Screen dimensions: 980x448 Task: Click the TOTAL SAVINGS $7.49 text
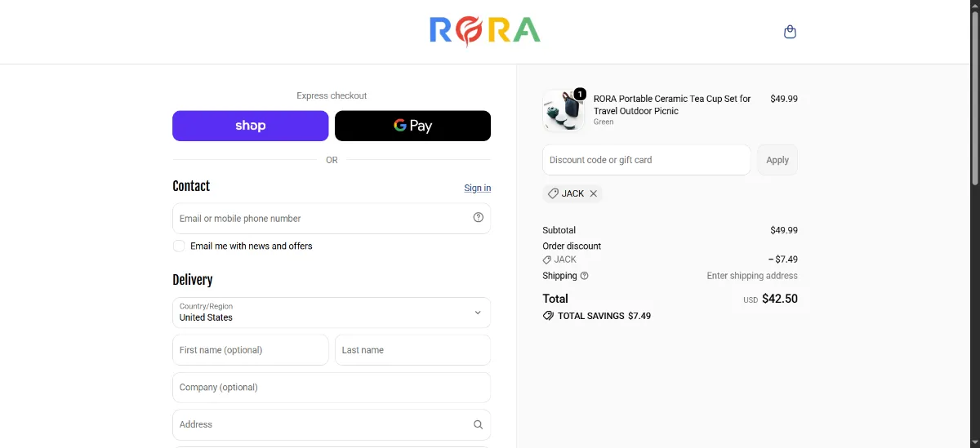604,316
